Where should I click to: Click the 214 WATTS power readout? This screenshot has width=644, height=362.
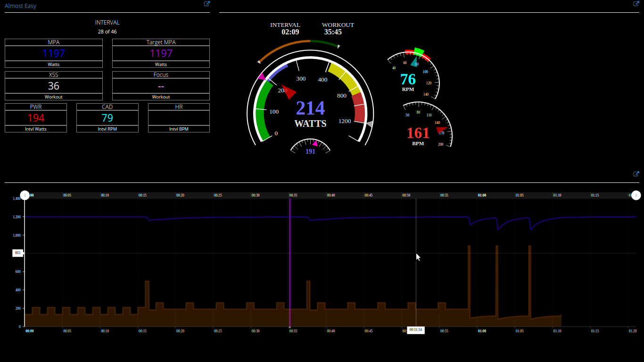pyautogui.click(x=310, y=114)
